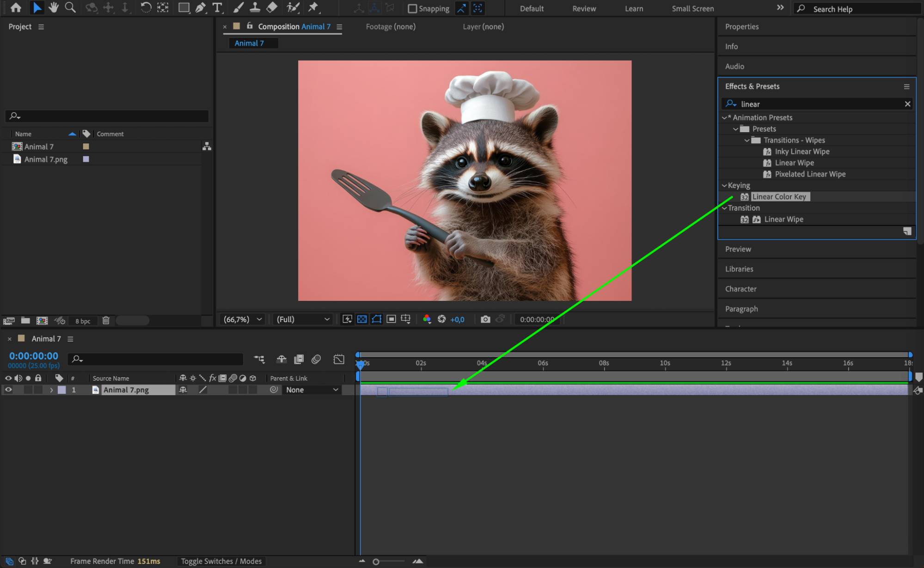The height and width of the screenshot is (568, 924).
Task: Open the resolution (Full) dropdown
Action: (303, 319)
